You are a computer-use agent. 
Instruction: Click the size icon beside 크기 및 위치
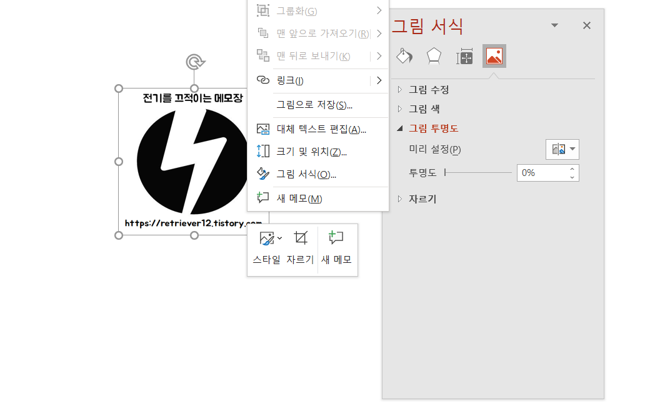(x=263, y=151)
